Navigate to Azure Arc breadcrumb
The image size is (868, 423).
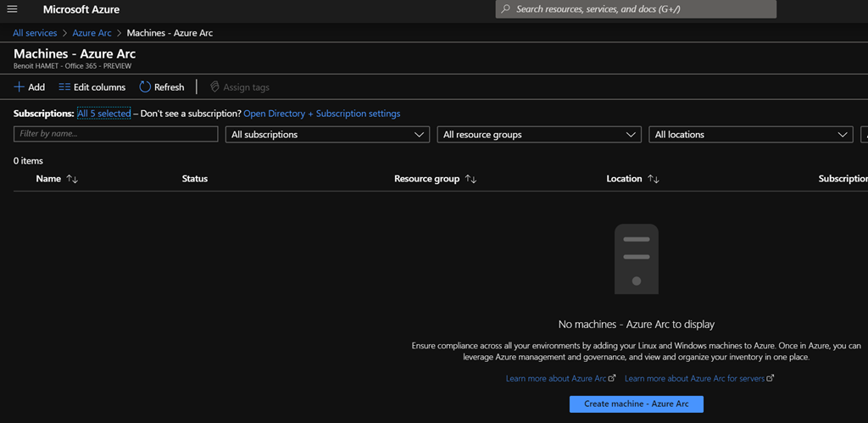tap(92, 33)
